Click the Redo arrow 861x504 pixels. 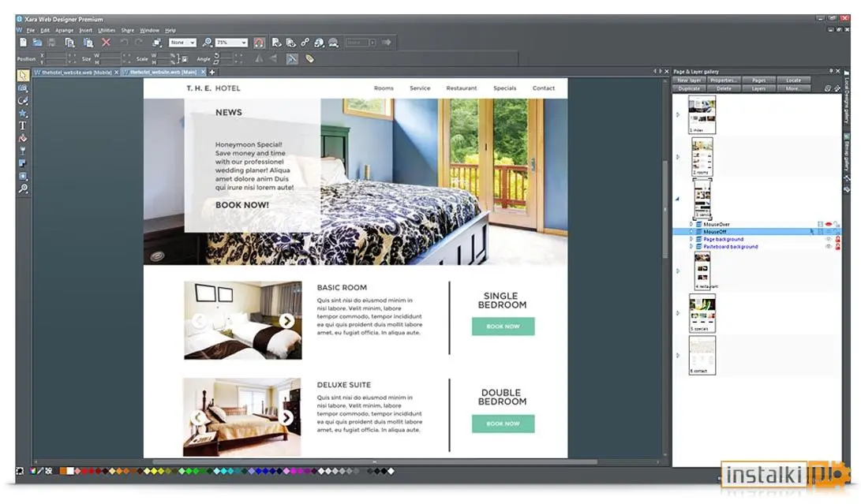[x=139, y=43]
